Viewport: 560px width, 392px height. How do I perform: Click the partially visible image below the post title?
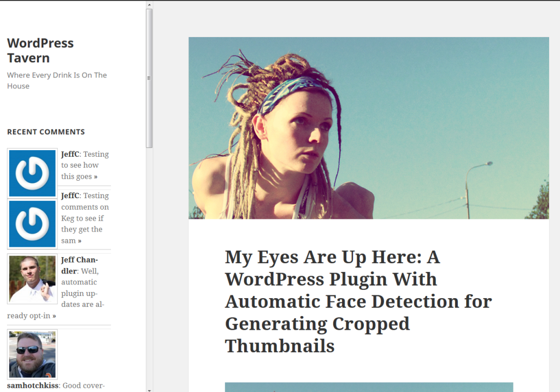coord(368,387)
